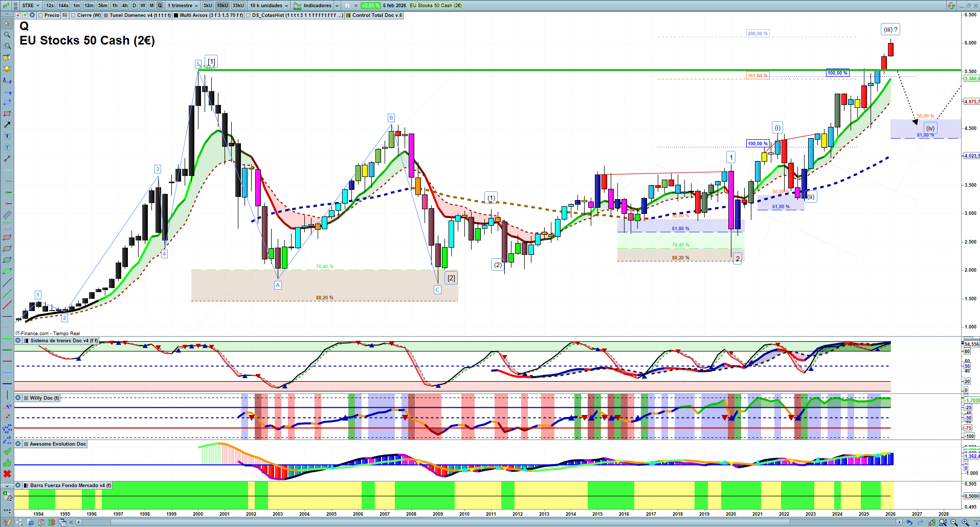980x527 pixels.
Task: Switch to the weekly W timeframe
Action: pyautogui.click(x=143, y=6)
